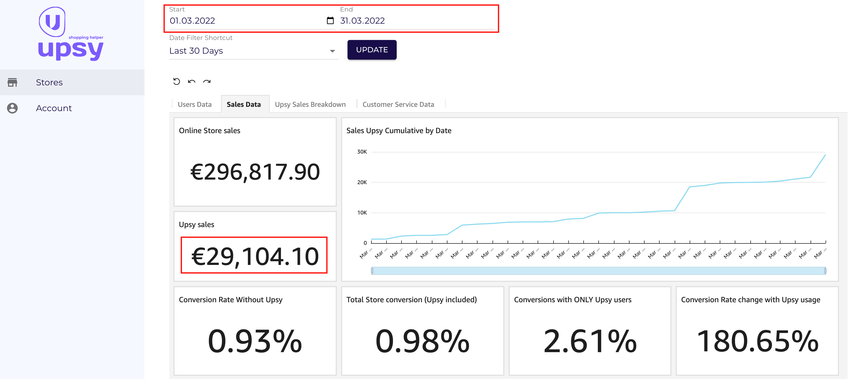Grab the left handle of the chart range slider
This screenshot has height=379, width=868.
point(372,271)
